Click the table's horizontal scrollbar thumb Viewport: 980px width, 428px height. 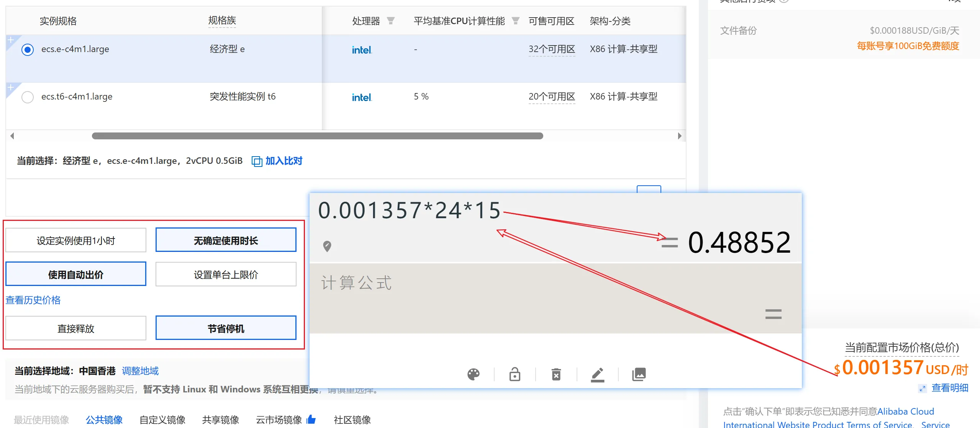(x=318, y=136)
